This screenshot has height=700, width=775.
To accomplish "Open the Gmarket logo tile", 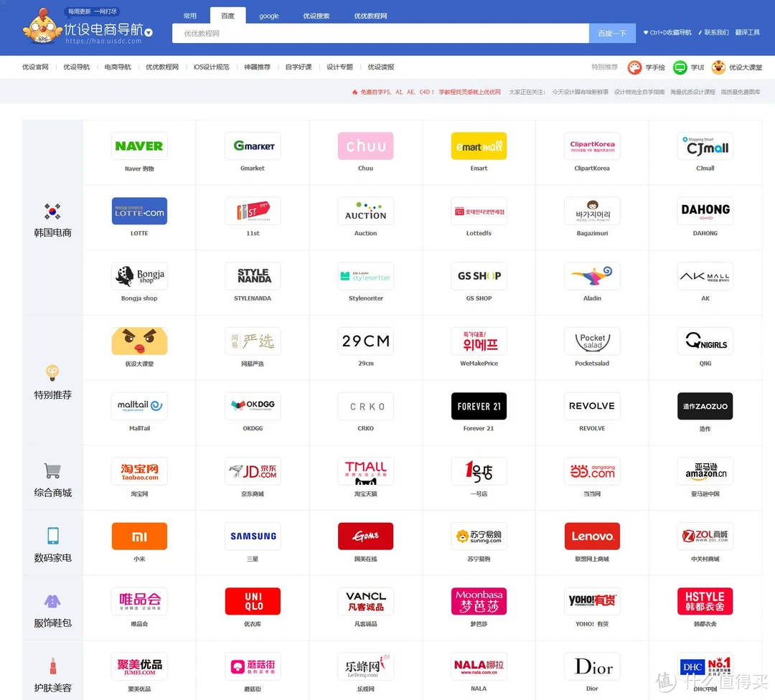I will 253,146.
